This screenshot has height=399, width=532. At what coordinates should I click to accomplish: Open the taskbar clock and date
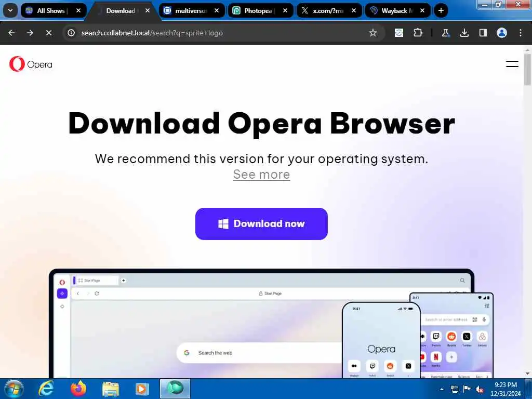pos(506,389)
